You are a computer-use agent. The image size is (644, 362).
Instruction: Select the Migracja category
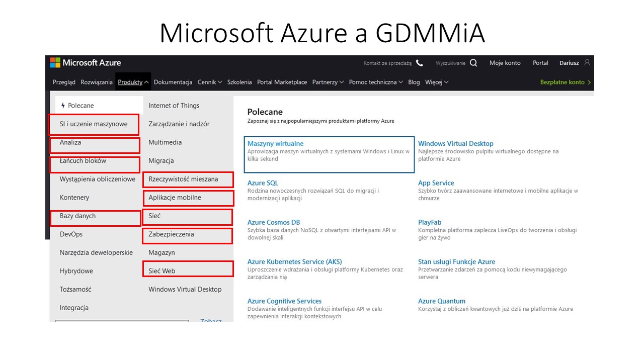click(161, 161)
